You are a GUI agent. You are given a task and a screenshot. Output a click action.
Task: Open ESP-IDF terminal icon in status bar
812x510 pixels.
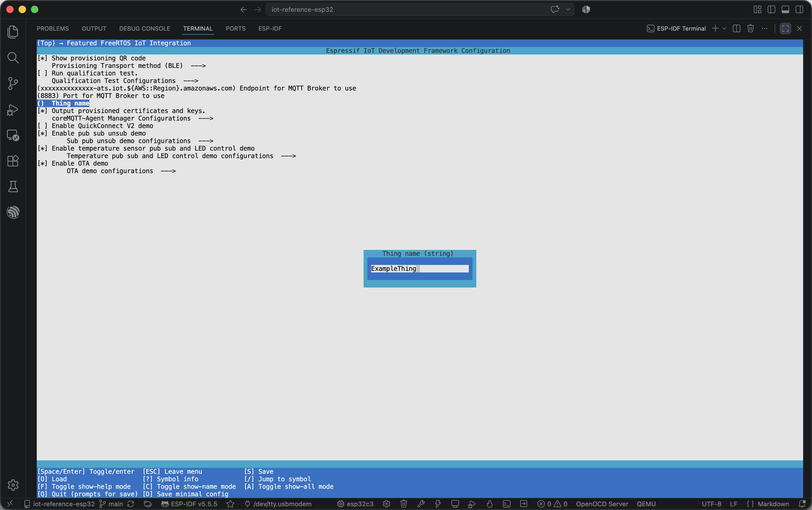tap(506, 504)
